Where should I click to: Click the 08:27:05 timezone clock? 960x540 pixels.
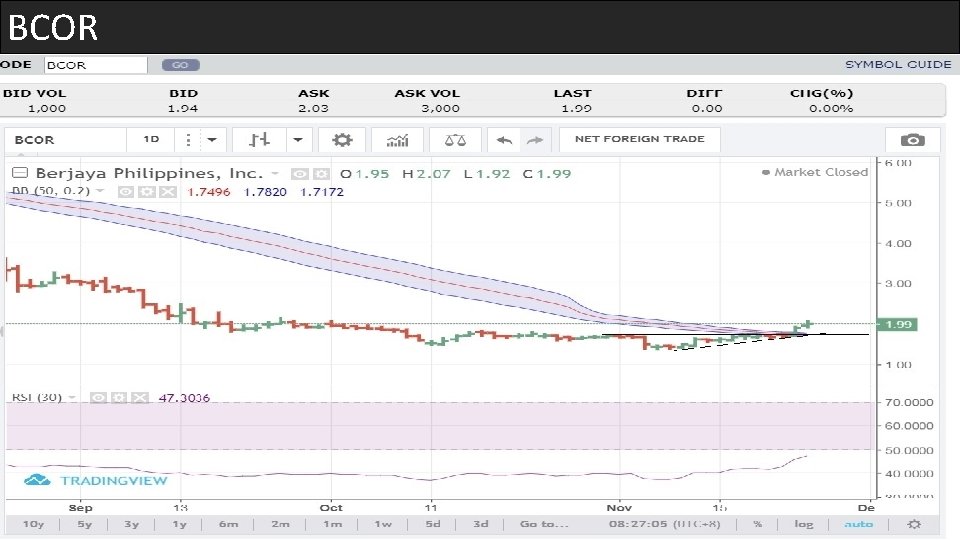click(664, 524)
